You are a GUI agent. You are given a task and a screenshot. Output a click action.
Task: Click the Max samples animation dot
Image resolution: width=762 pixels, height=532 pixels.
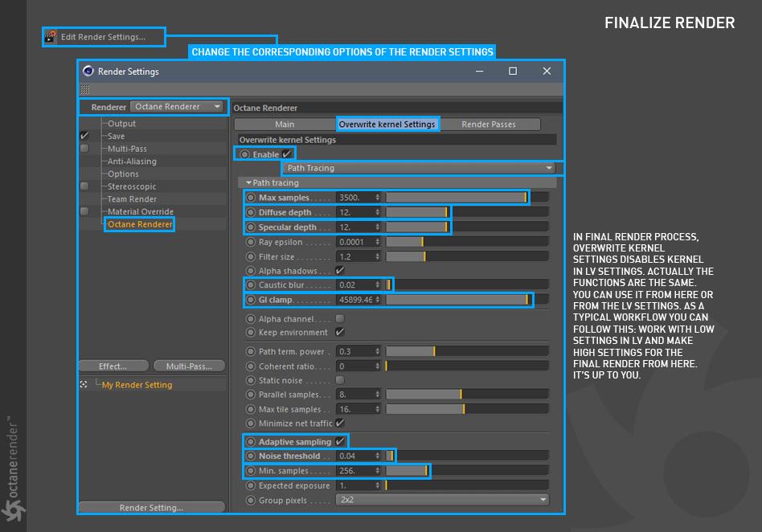click(250, 198)
